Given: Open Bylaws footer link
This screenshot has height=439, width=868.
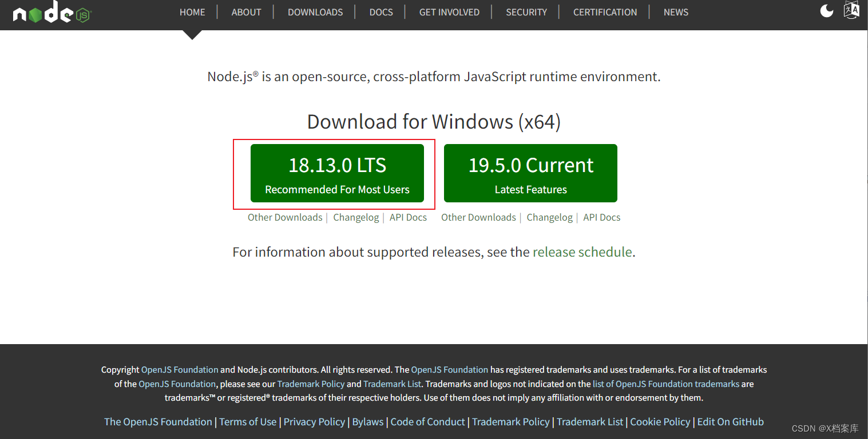Looking at the screenshot, I should (368, 422).
